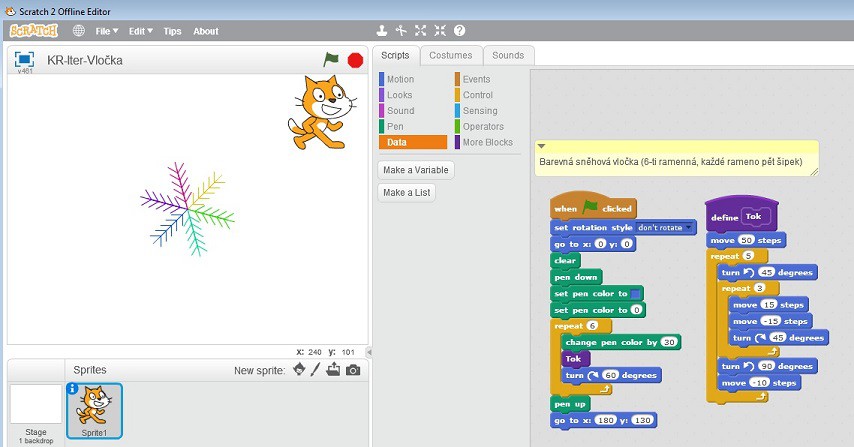Open the File menu
Screen dimensions: 854x447
coord(106,31)
